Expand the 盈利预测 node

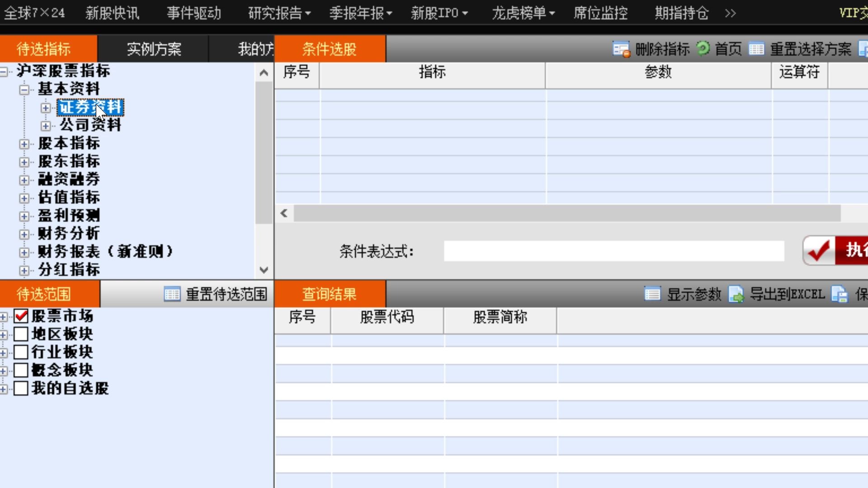(x=24, y=216)
